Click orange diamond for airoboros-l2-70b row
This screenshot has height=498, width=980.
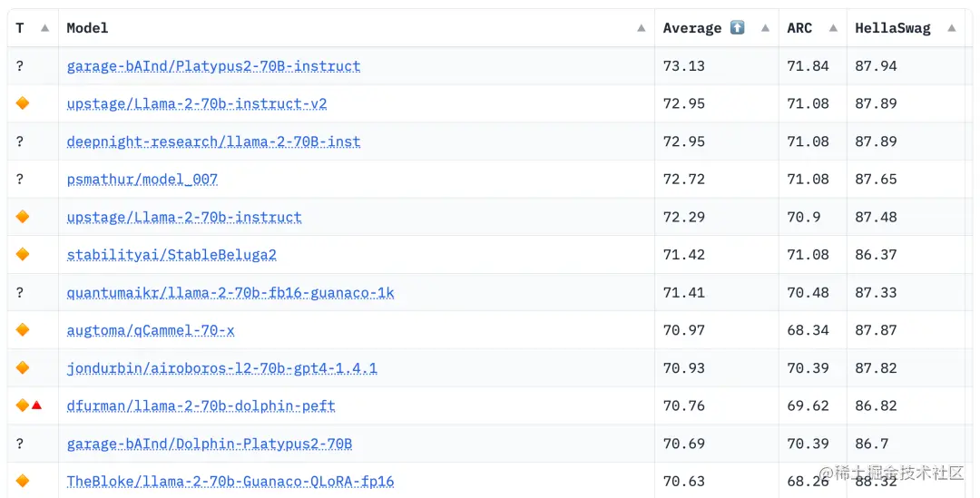tap(23, 367)
